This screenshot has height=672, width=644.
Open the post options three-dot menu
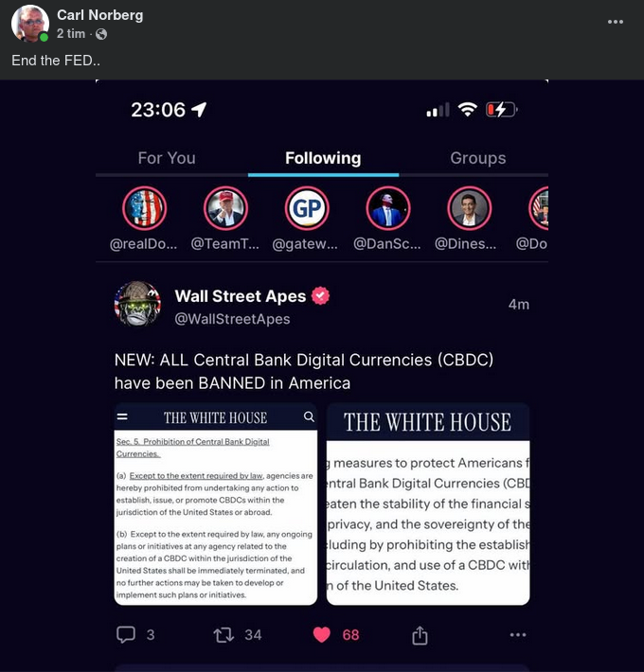coord(616,22)
